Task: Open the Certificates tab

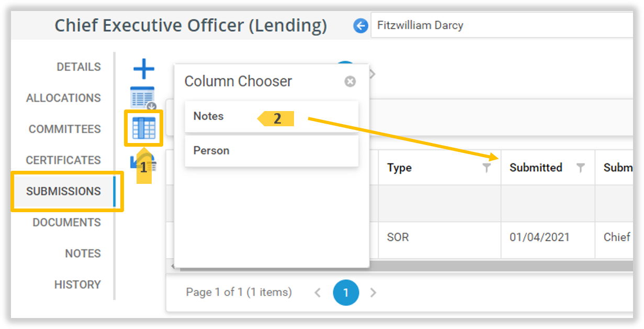Action: click(63, 160)
